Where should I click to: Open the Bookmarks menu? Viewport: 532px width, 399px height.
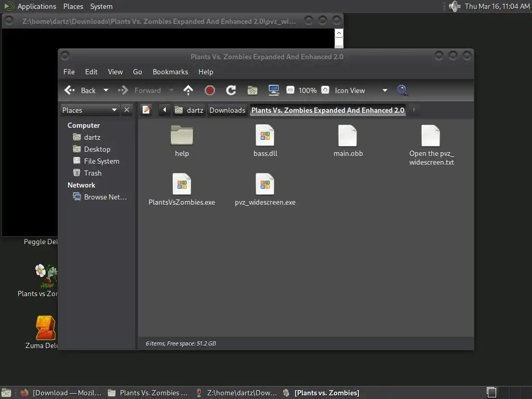click(x=170, y=72)
